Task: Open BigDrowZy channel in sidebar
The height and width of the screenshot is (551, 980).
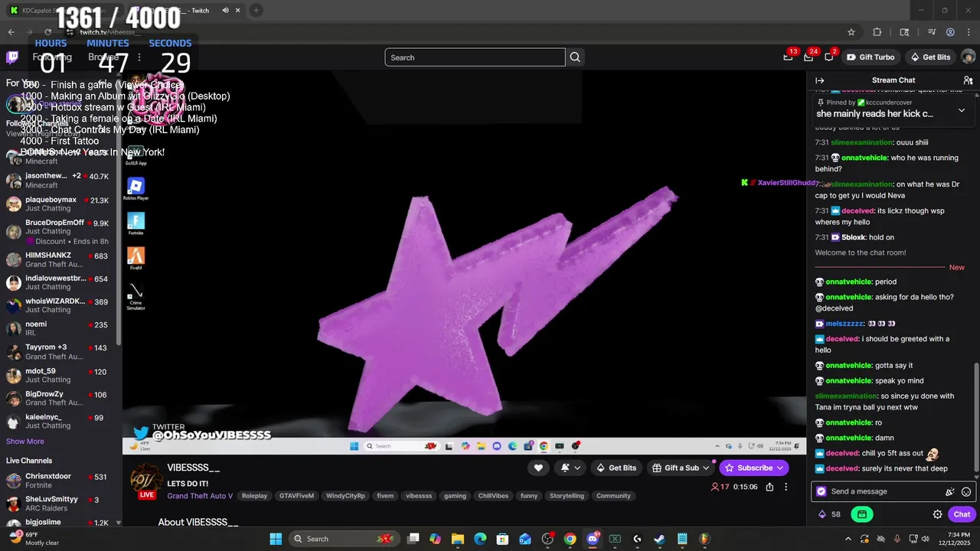Action: 57,398
